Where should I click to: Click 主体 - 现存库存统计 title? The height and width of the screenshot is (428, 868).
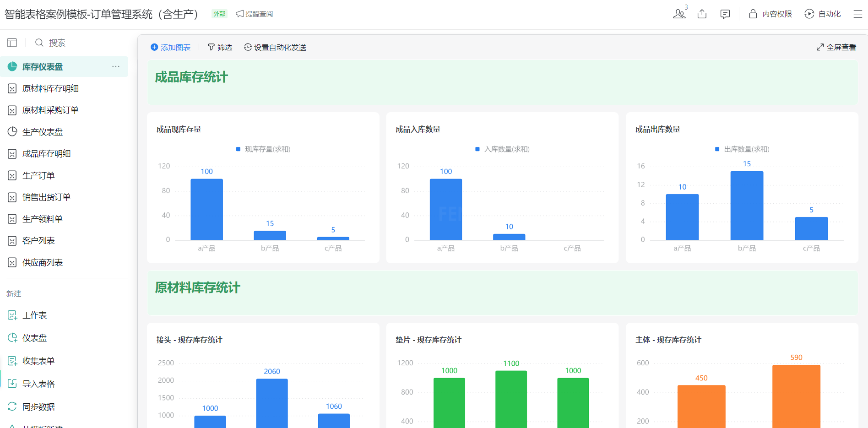pyautogui.click(x=668, y=340)
